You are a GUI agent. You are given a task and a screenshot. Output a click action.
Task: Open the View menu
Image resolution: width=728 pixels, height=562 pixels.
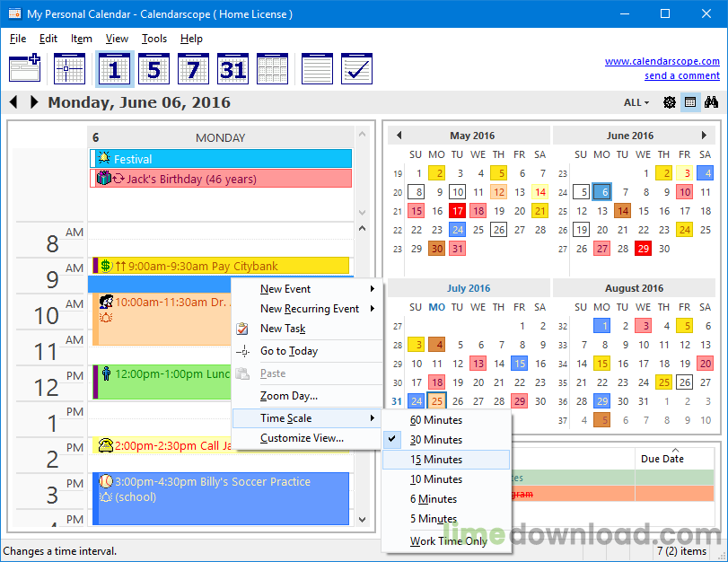[117, 39]
